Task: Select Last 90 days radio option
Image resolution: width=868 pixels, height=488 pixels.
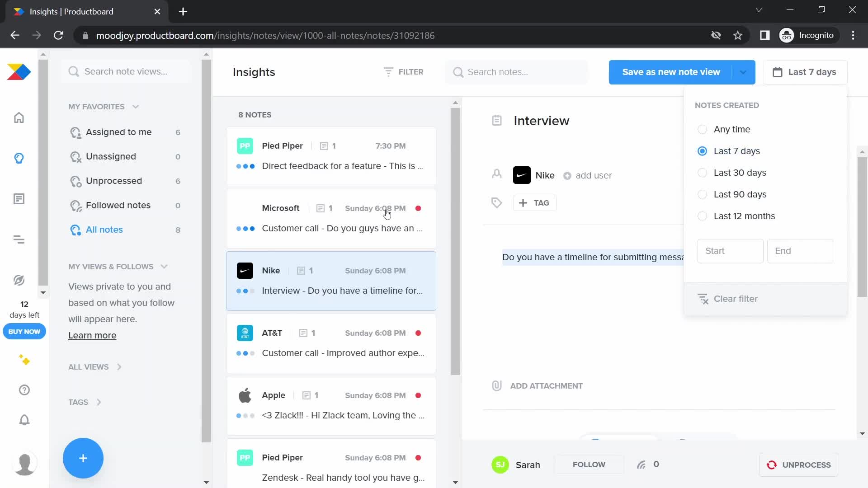Action: [x=702, y=195]
